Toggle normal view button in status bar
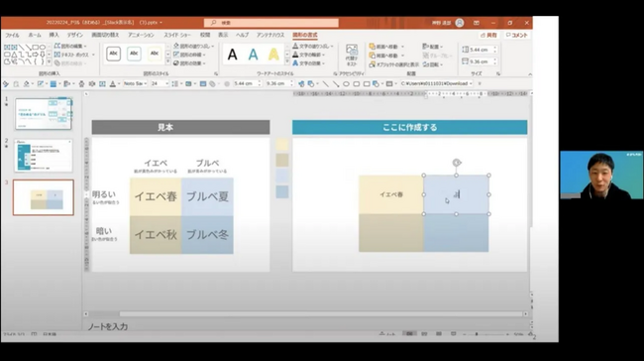The height and width of the screenshot is (361, 644). 409,334
